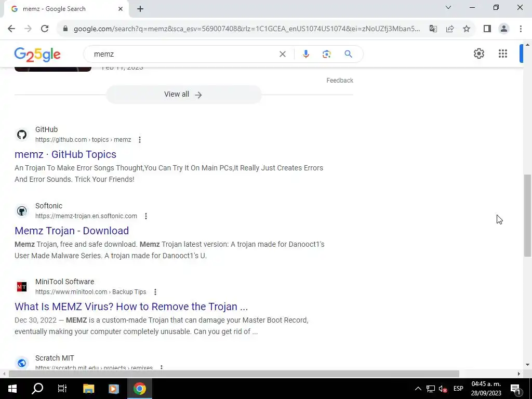
Task: Open memz · GitHub Topics result
Action: coord(65,154)
